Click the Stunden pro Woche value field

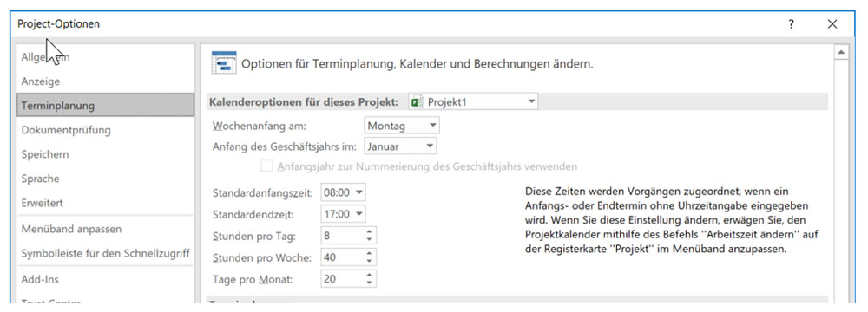pyautogui.click(x=341, y=257)
